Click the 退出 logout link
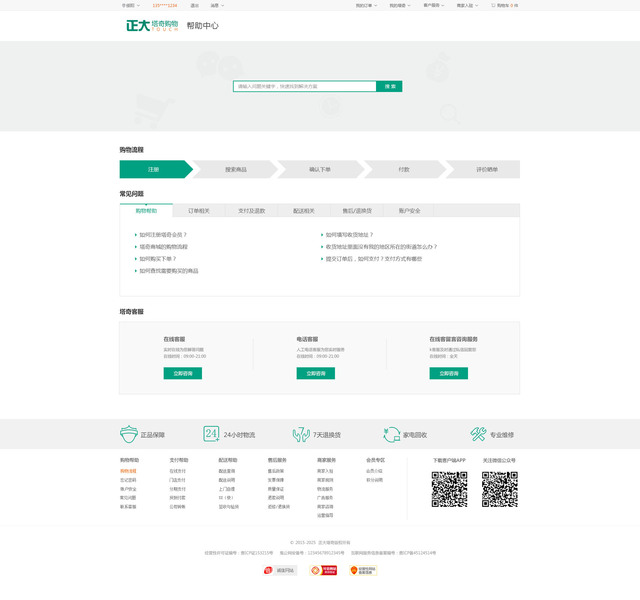640x600 pixels. tap(195, 5)
